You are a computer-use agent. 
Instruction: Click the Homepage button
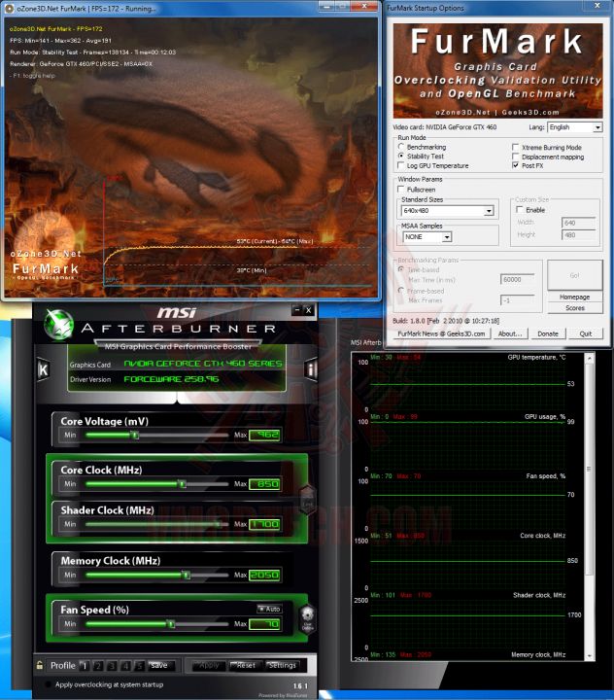pyautogui.click(x=575, y=297)
